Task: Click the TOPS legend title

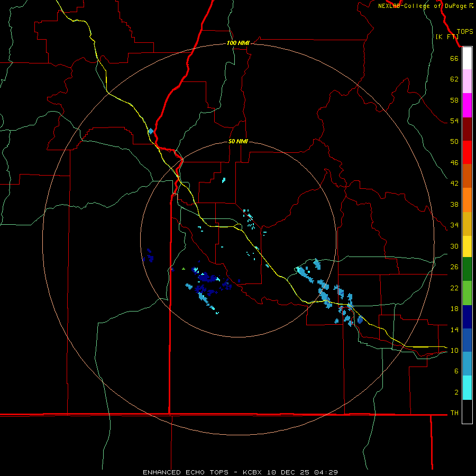Action: coord(465,32)
